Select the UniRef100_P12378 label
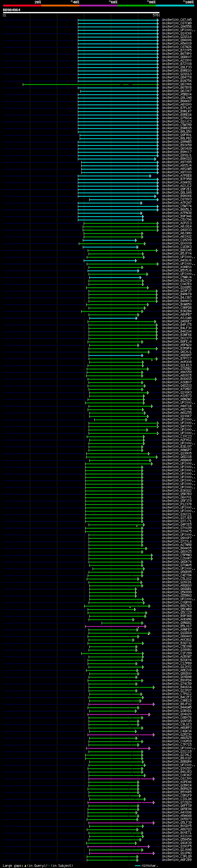Image resolution: width=197 pixels, height=868 pixels. [x=177, y=504]
